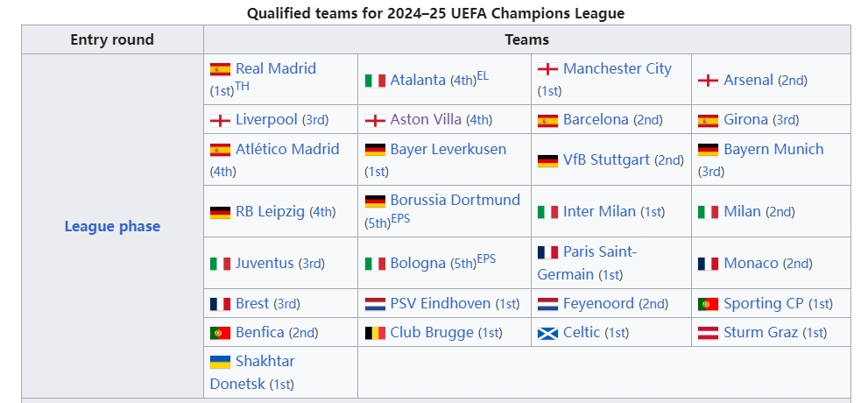Open the Borussia Dortmund team page
The width and height of the screenshot is (868, 403).
(x=455, y=200)
